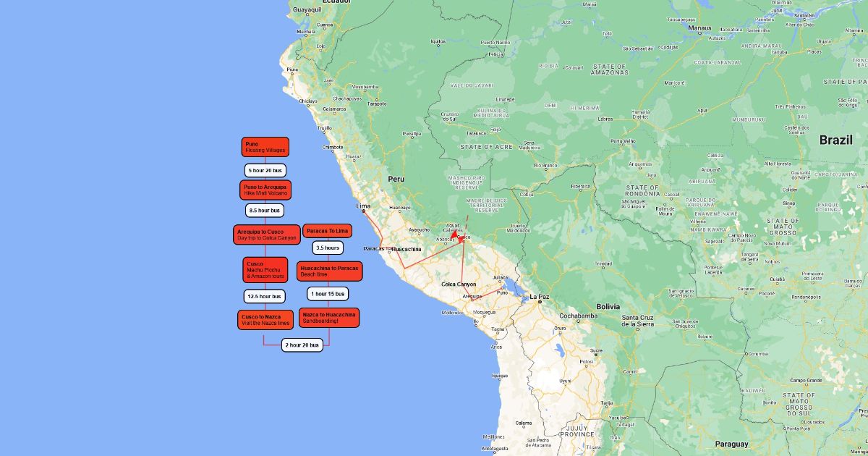Click the Tarapoto city label
The image size is (868, 456).
377,104
